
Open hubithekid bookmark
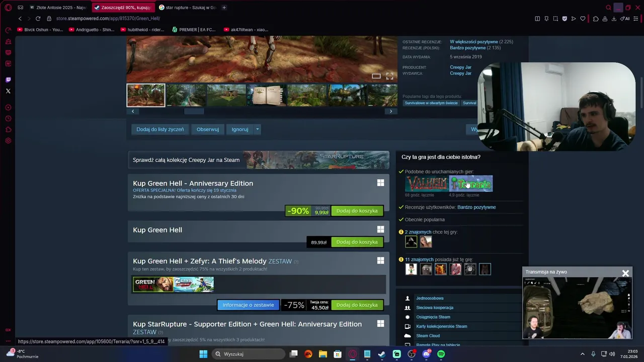pyautogui.click(x=142, y=30)
